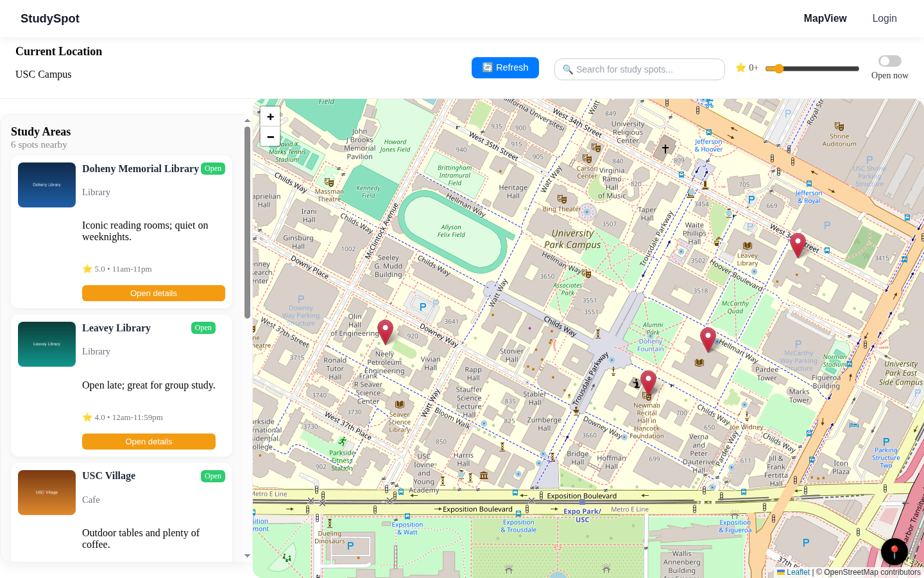Select the USC Village card title
The width and height of the screenshot is (924, 578).
tap(108, 476)
